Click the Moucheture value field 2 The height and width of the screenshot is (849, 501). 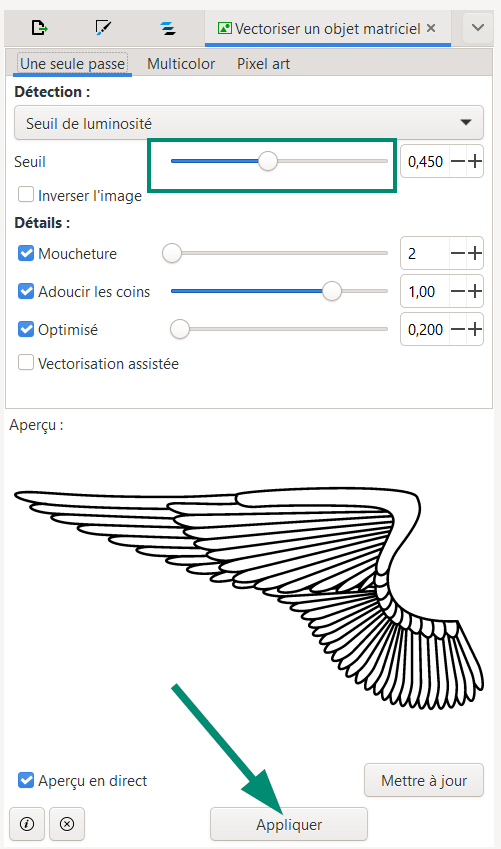(x=425, y=253)
